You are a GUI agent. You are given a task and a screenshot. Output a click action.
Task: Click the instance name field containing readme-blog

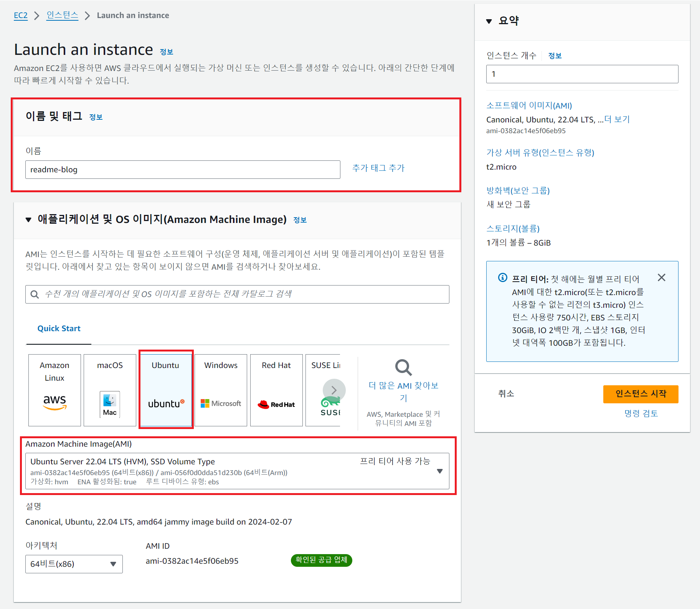point(183,170)
